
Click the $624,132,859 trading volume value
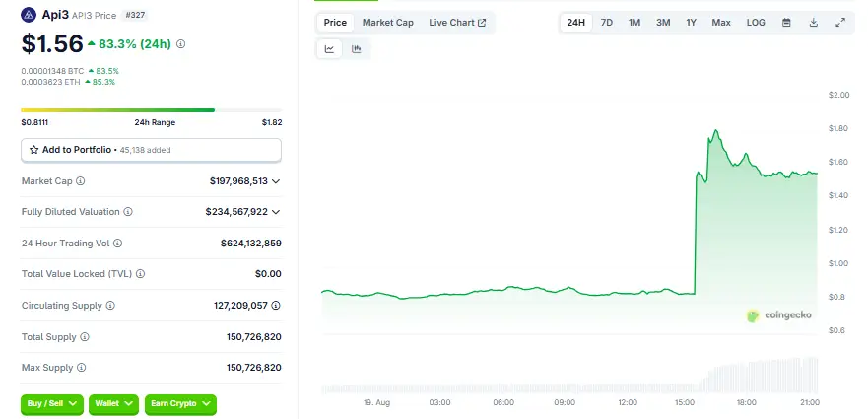251,243
